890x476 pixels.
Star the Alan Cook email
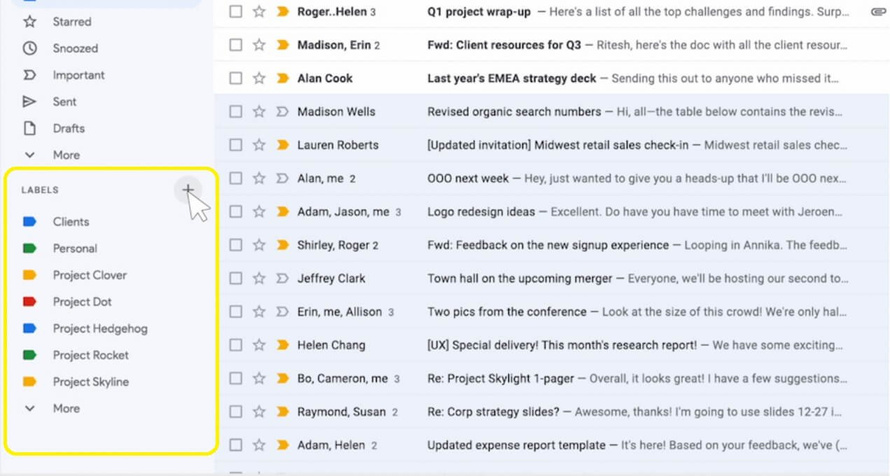259,78
